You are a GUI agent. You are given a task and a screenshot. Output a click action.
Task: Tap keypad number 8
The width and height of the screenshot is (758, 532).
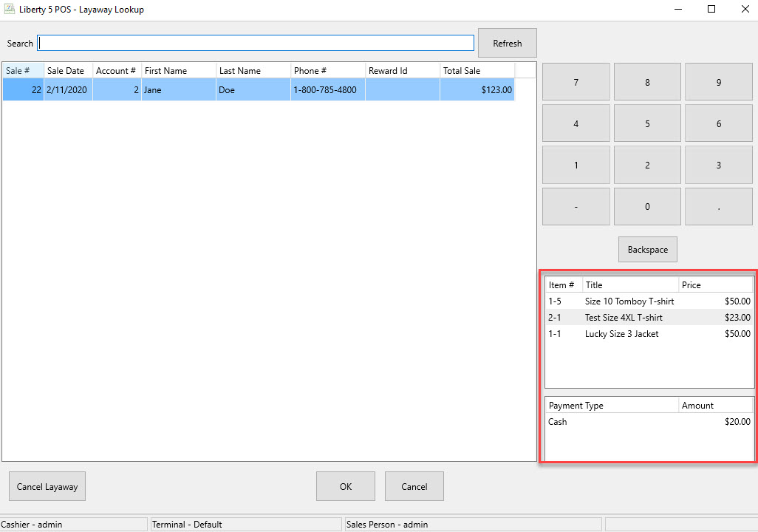[x=647, y=82]
